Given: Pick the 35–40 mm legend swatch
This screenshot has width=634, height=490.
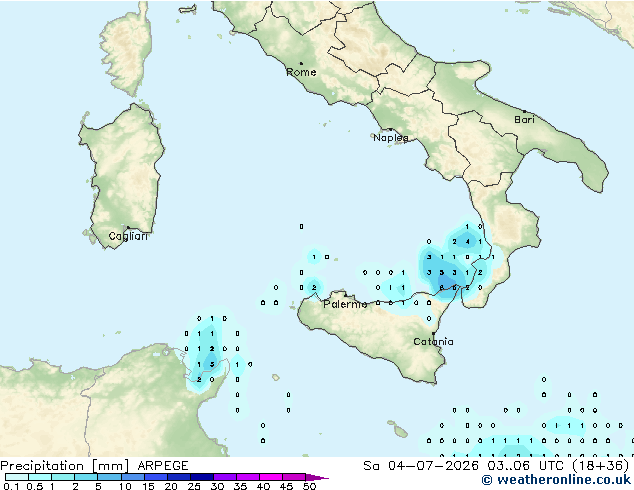Looking at the screenshot, I should 247,477.
